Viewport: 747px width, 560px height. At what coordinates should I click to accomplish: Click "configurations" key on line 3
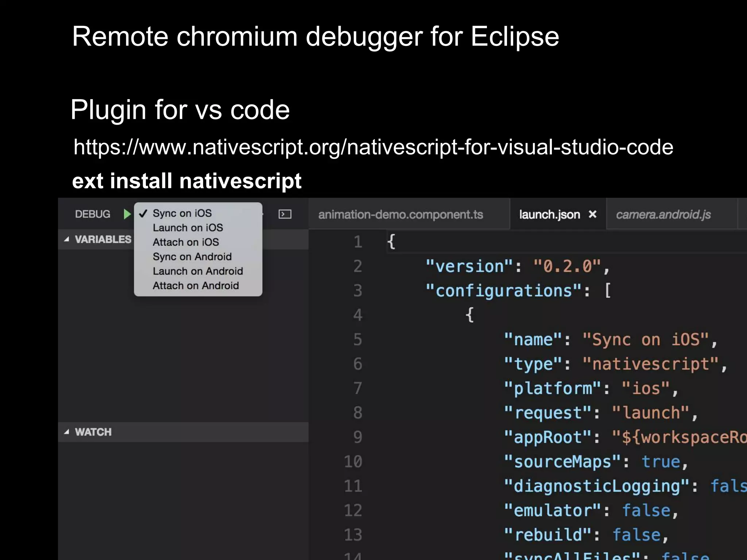pyautogui.click(x=503, y=291)
